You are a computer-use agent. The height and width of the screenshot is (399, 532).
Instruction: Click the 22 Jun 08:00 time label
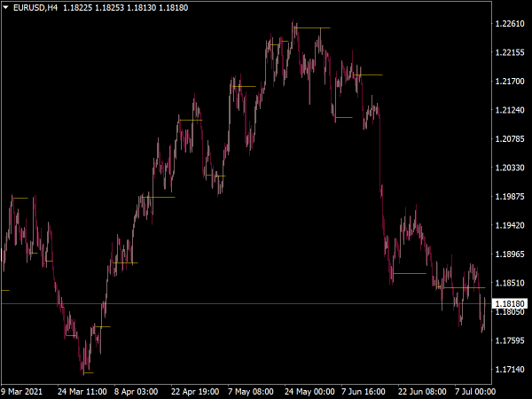click(x=422, y=392)
